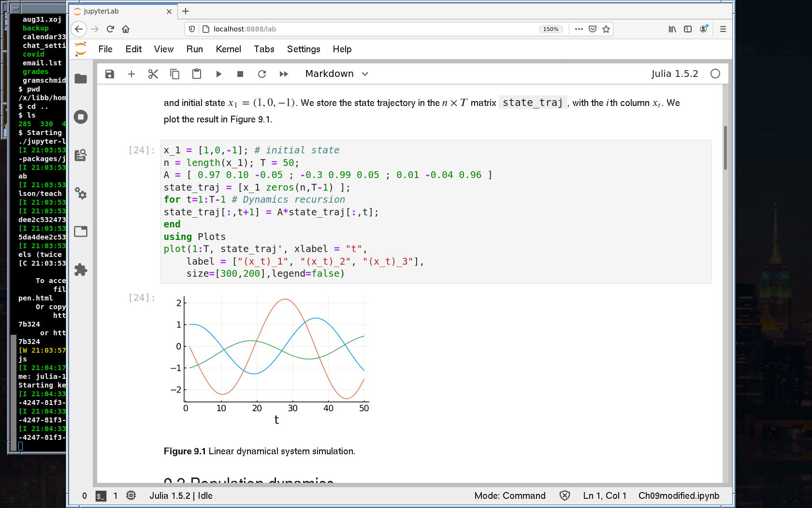Open the Kernel menu

(x=228, y=49)
